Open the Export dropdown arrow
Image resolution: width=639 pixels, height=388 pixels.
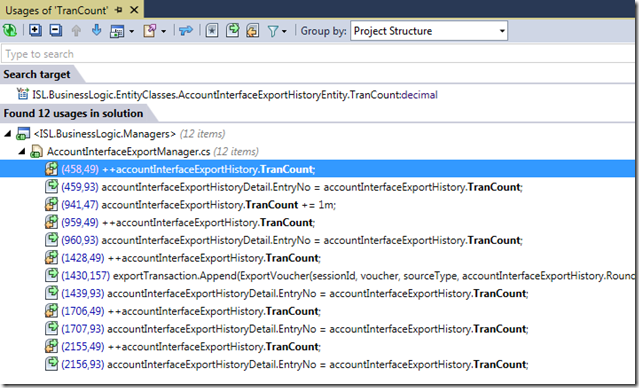click(x=163, y=31)
